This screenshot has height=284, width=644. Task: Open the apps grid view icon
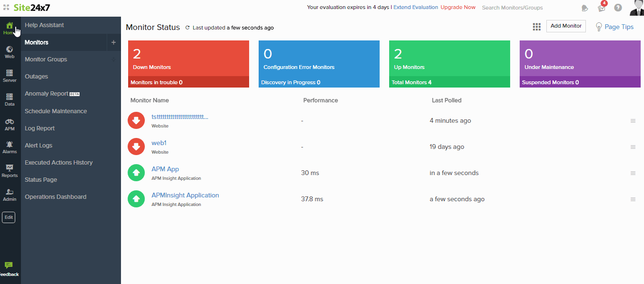[536, 27]
